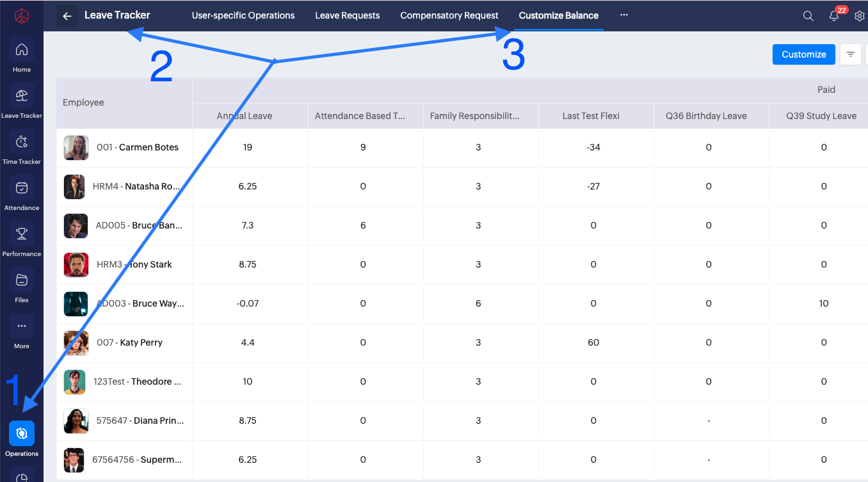The image size is (868, 482).
Task: Open the filter options icon
Action: point(851,54)
